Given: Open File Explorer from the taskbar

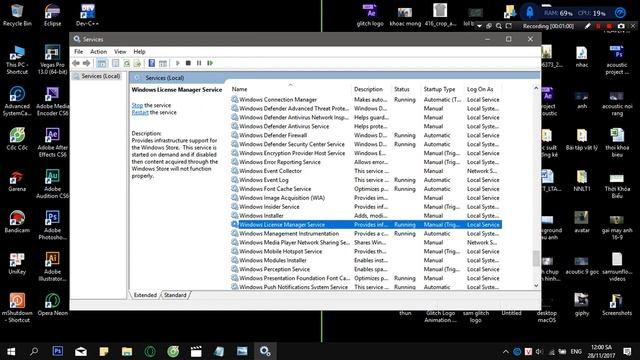Looking at the screenshot, I should (x=127, y=351).
